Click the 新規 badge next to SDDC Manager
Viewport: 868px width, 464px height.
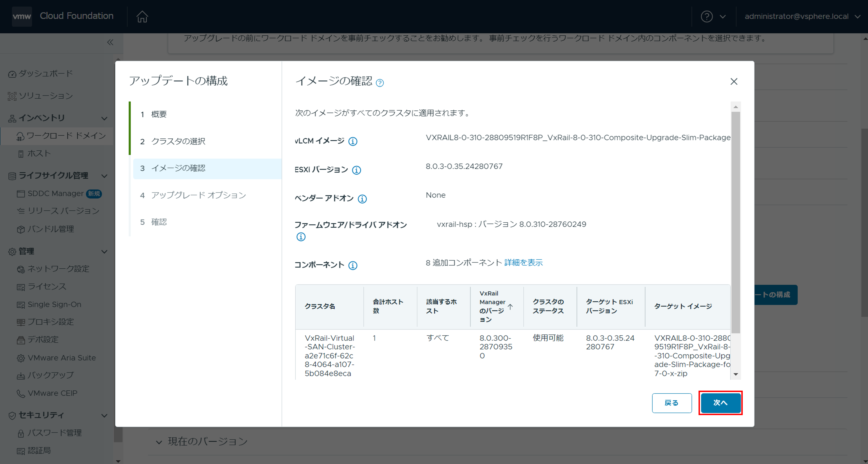94,194
